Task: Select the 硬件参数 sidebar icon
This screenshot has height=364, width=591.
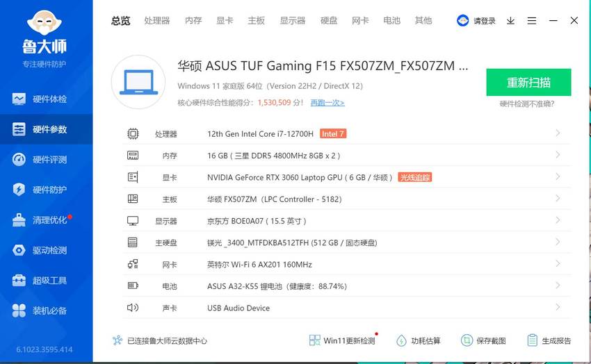Action: coord(19,129)
